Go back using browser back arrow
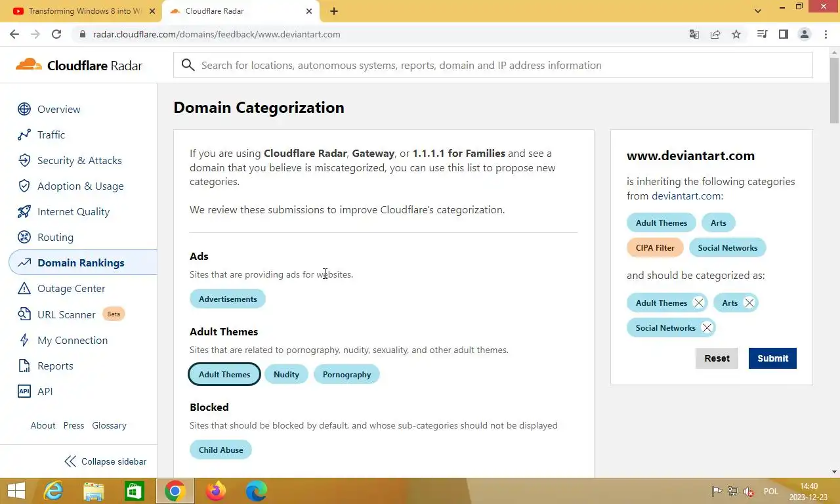Viewport: 840px width, 504px height. (x=14, y=34)
